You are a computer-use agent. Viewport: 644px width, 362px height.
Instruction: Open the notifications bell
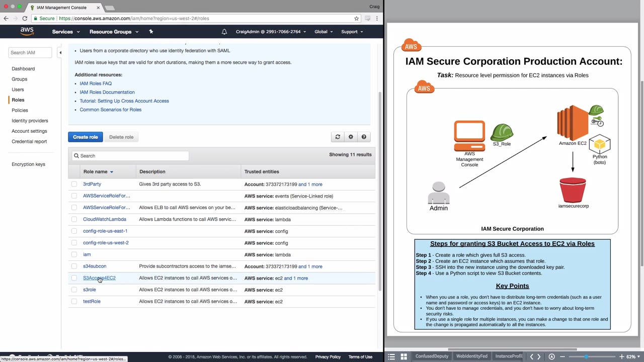click(224, 32)
